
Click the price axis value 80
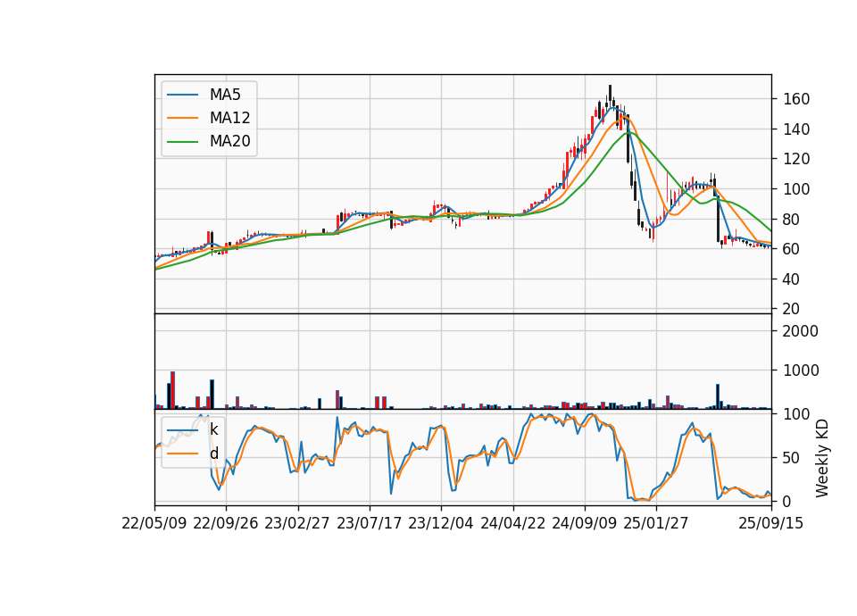pyautogui.click(x=792, y=220)
